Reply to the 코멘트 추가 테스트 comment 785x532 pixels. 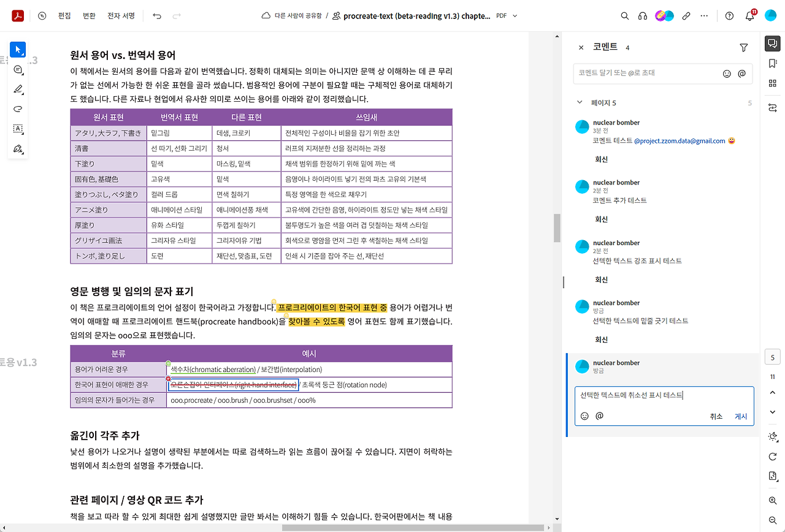pos(602,219)
